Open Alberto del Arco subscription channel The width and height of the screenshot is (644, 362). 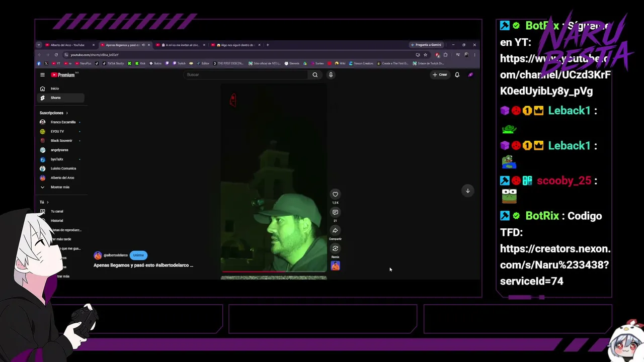pyautogui.click(x=61, y=178)
